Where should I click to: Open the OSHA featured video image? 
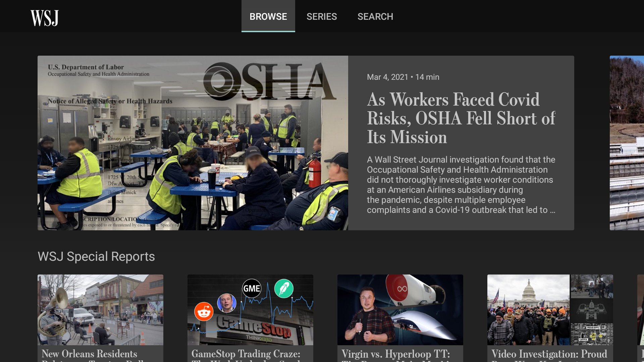pos(193,143)
